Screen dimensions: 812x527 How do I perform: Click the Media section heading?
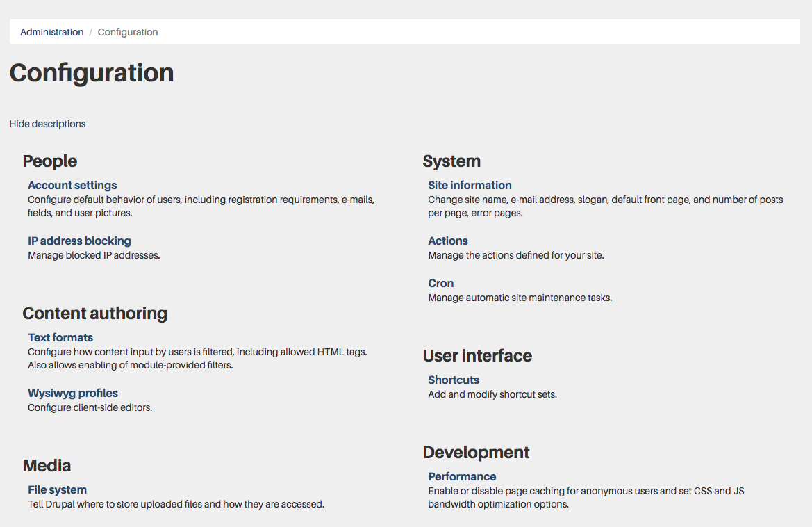(47, 466)
